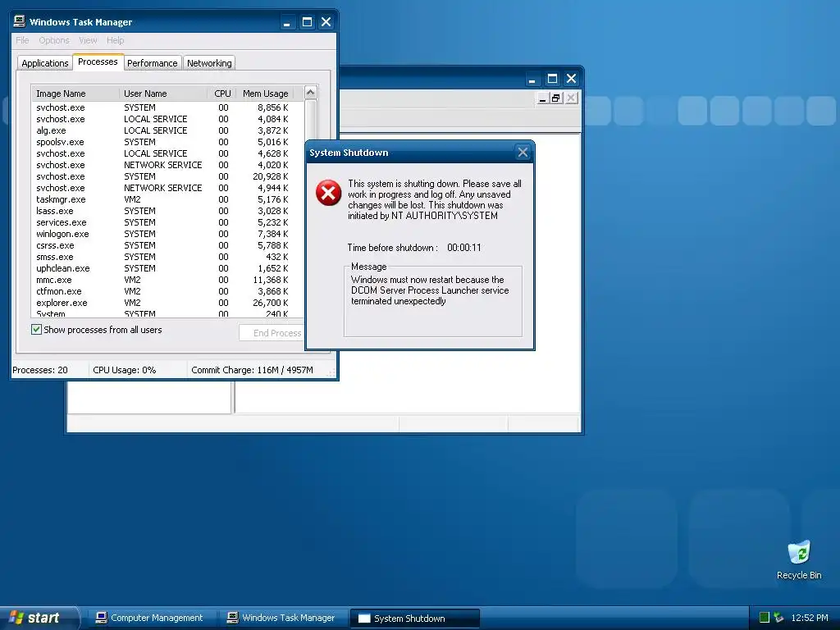Click the shutdown countdown 00:00:11
The image size is (840, 630).
pyautogui.click(x=464, y=248)
